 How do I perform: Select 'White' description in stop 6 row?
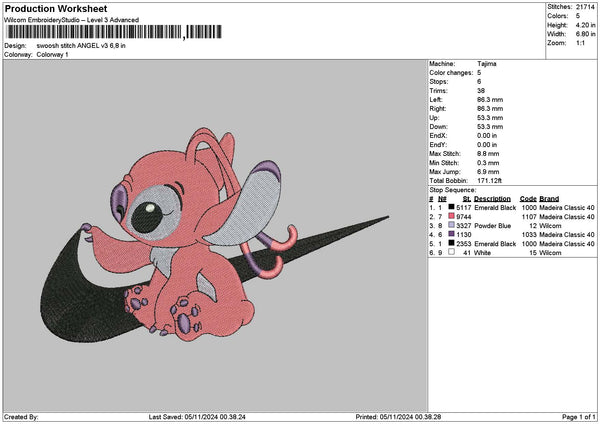(x=483, y=253)
